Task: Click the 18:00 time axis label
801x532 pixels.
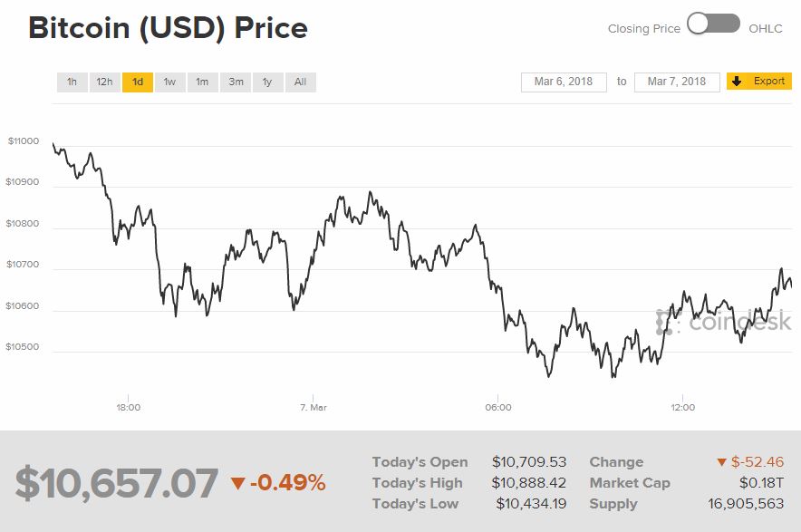Action: [128, 408]
